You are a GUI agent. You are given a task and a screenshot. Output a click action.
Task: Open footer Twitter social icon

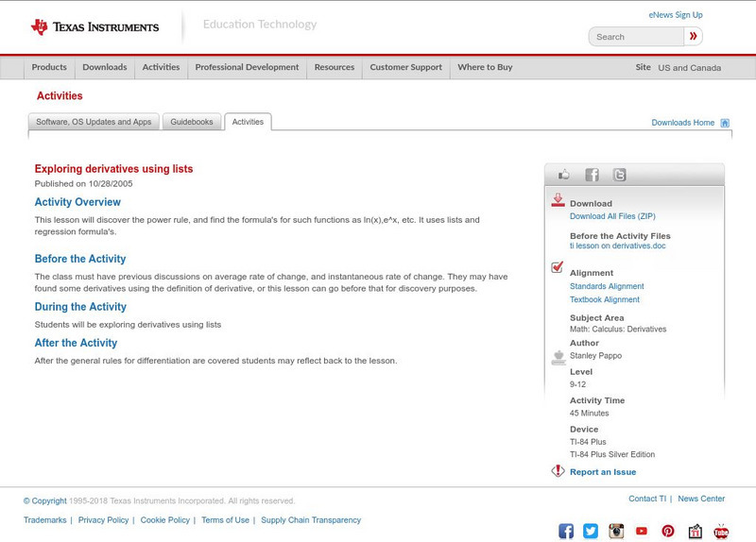pos(591,531)
